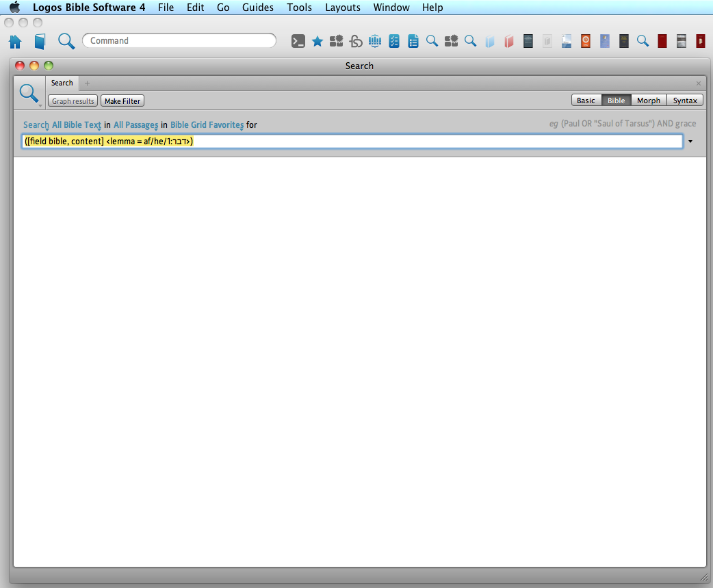The image size is (713, 588).
Task: Click the large magnifier panel menu icon
Action: (29, 94)
